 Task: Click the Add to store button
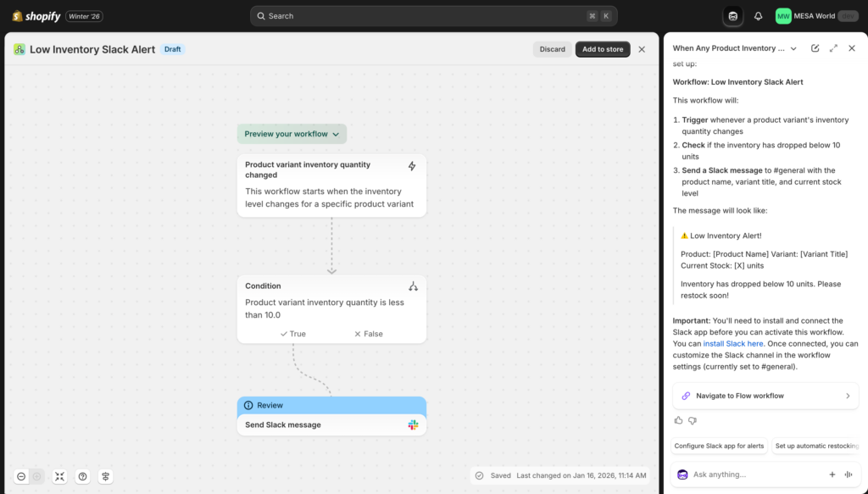tap(603, 49)
